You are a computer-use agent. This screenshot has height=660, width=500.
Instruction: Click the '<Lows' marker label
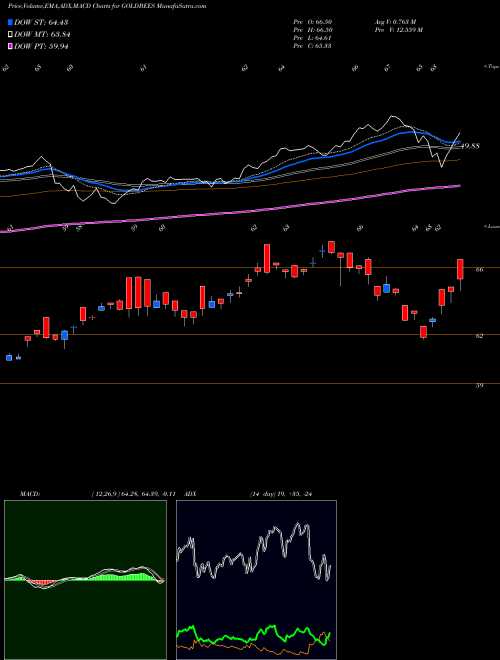point(491,226)
